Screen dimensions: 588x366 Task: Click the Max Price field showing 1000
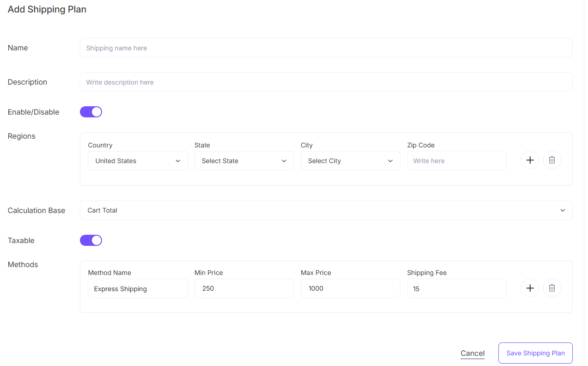coord(350,288)
